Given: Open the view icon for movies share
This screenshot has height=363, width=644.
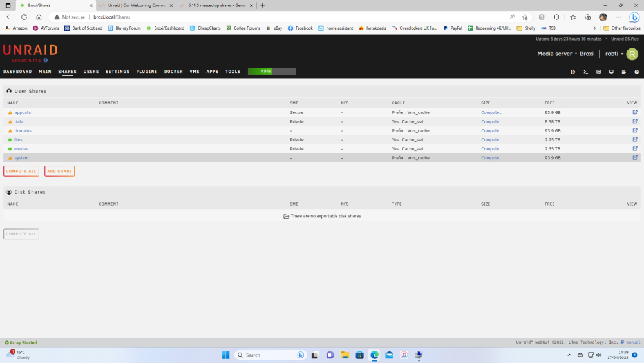Looking at the screenshot, I should click(634, 148).
